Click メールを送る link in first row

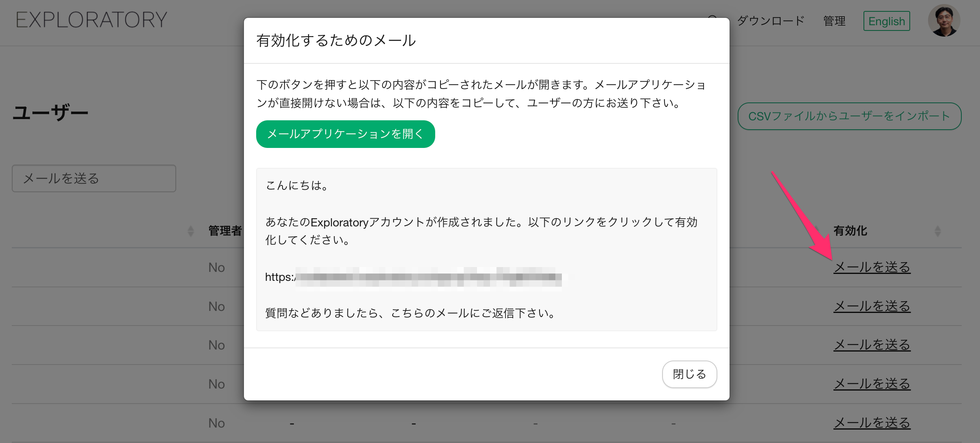(x=872, y=267)
